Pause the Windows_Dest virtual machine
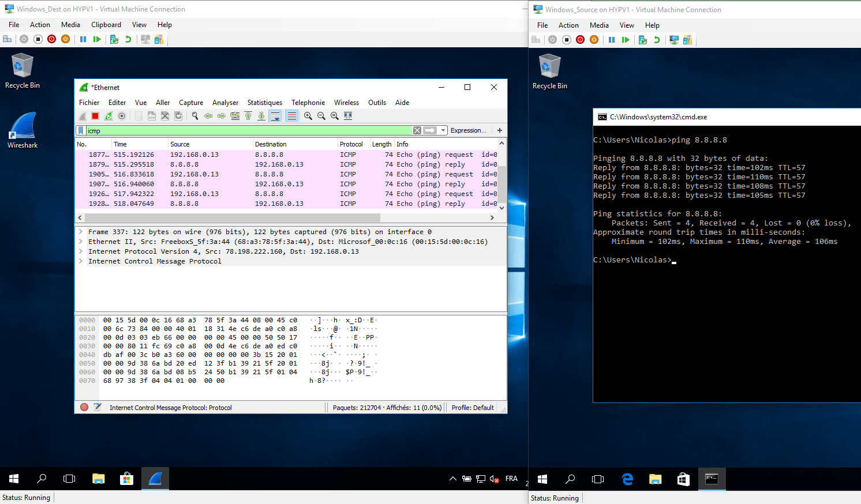This screenshot has height=504, width=861. pyautogui.click(x=83, y=39)
